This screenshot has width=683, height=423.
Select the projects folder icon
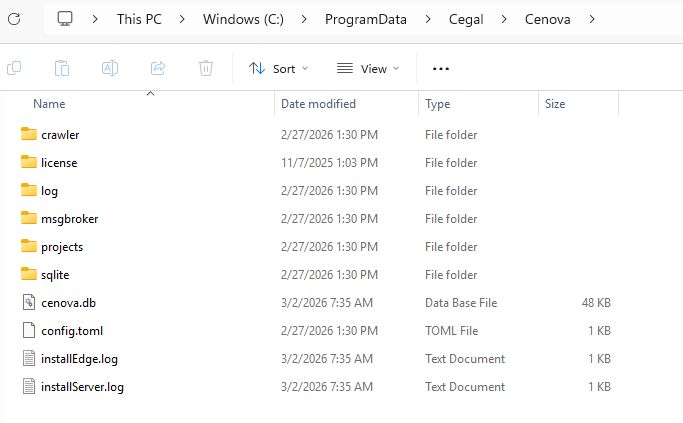(x=29, y=246)
